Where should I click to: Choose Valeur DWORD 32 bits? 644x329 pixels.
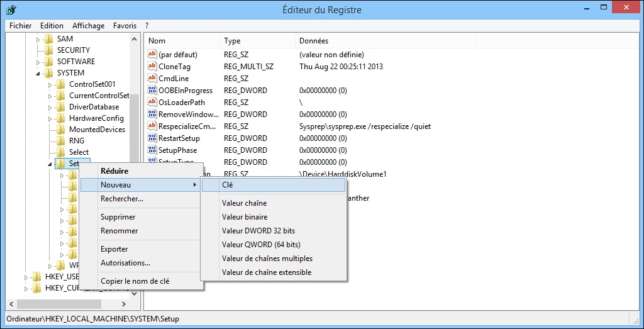274,231
